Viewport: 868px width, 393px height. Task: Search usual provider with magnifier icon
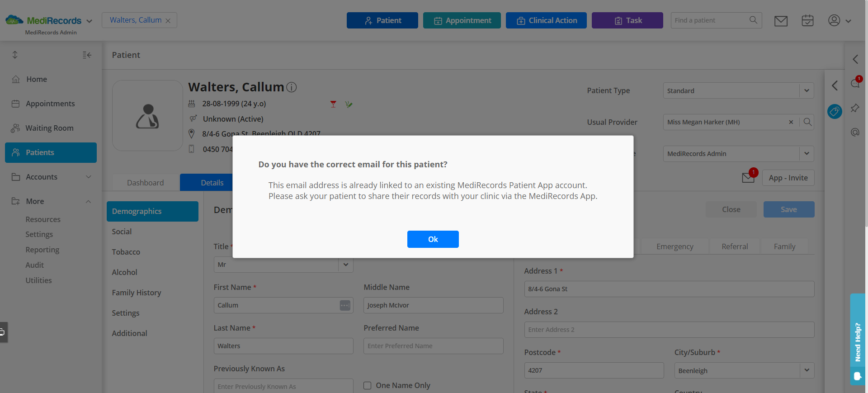pyautogui.click(x=807, y=122)
